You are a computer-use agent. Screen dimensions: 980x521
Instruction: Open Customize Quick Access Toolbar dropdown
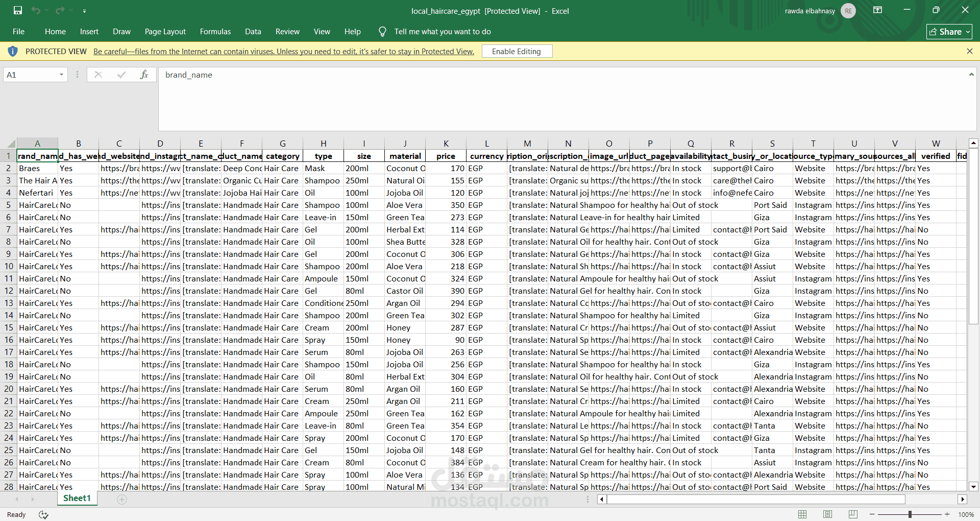[x=84, y=11]
